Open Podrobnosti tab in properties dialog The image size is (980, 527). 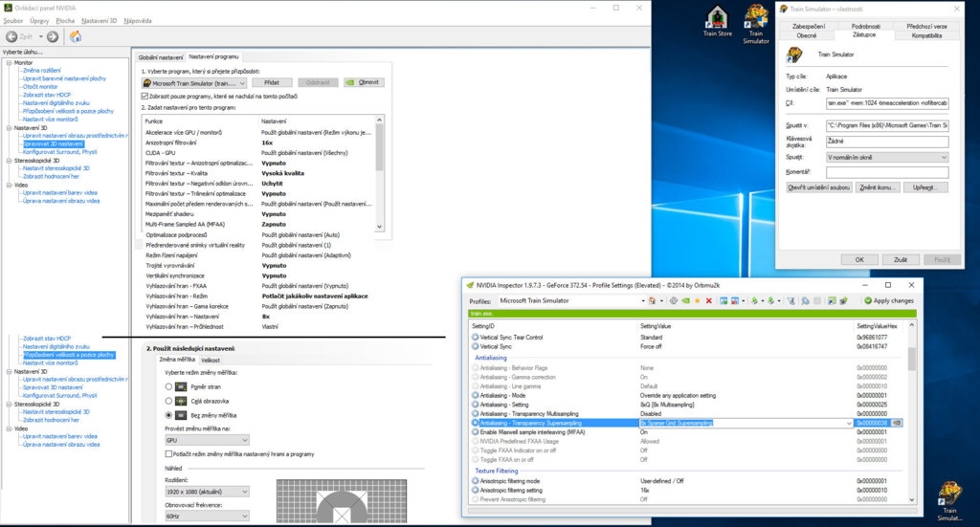point(865,26)
